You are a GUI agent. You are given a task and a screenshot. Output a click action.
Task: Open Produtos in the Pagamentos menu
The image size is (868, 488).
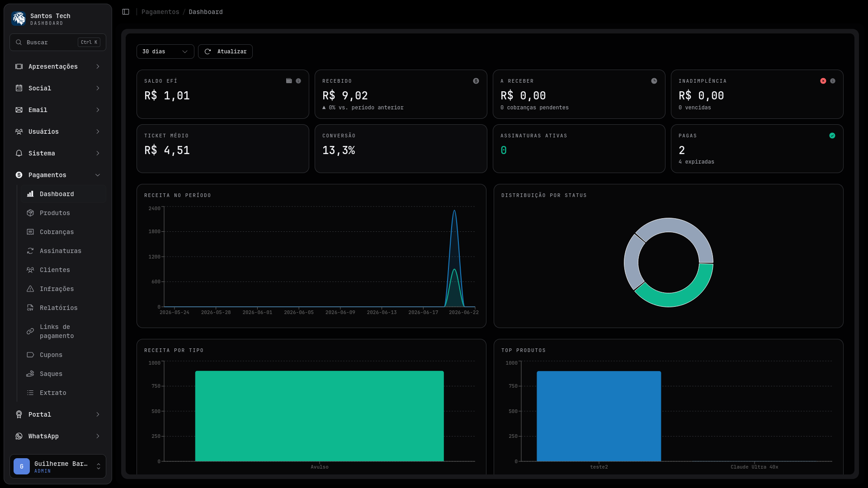(x=63, y=213)
